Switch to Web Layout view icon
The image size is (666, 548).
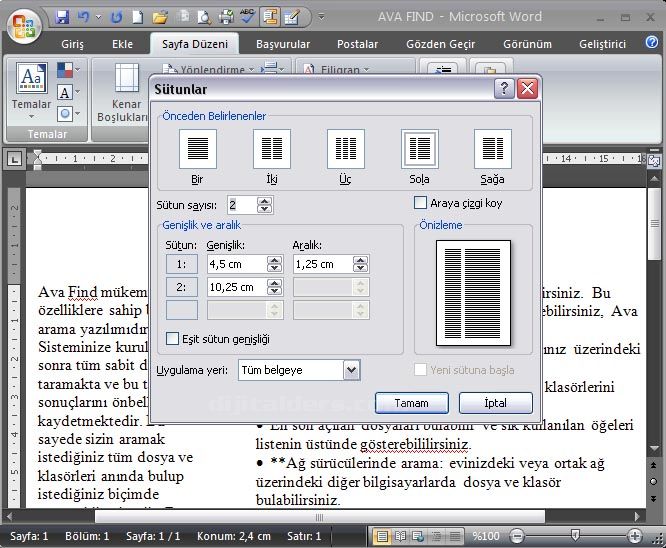[x=418, y=537]
